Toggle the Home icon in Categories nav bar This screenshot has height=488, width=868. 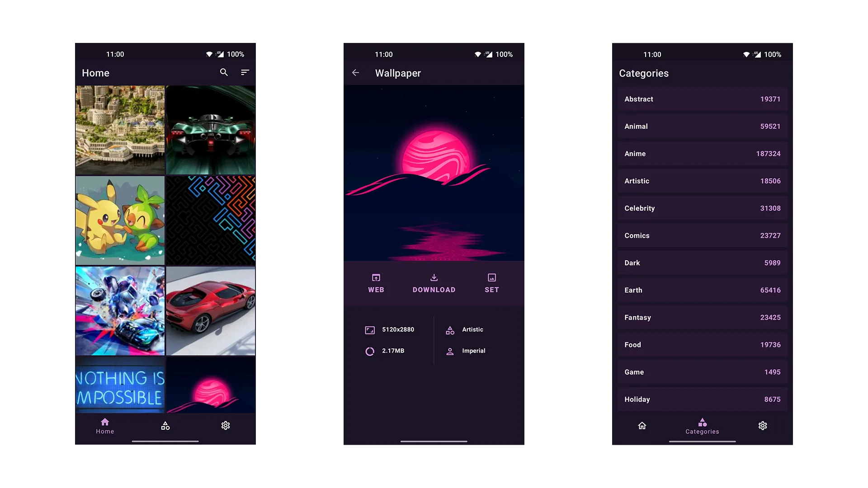click(x=642, y=426)
